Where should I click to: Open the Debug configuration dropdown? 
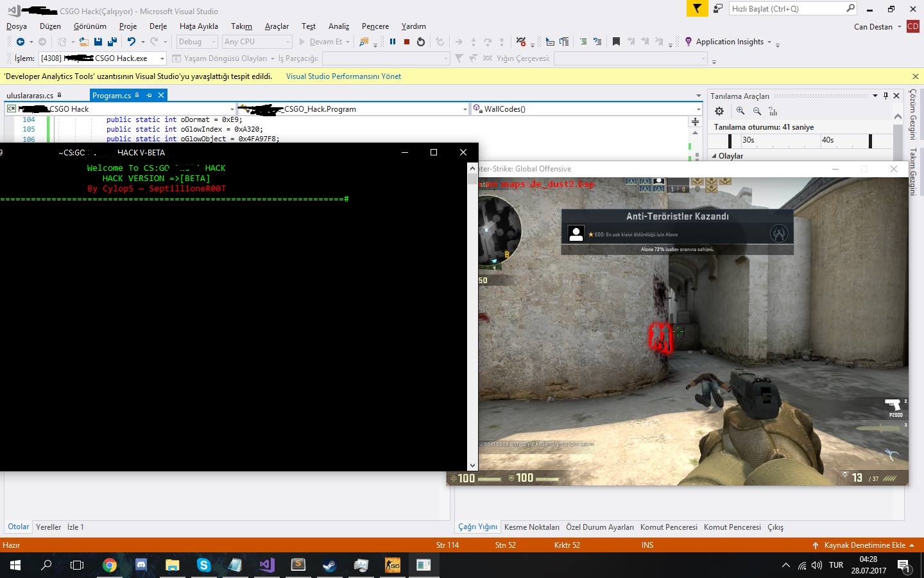(x=197, y=42)
